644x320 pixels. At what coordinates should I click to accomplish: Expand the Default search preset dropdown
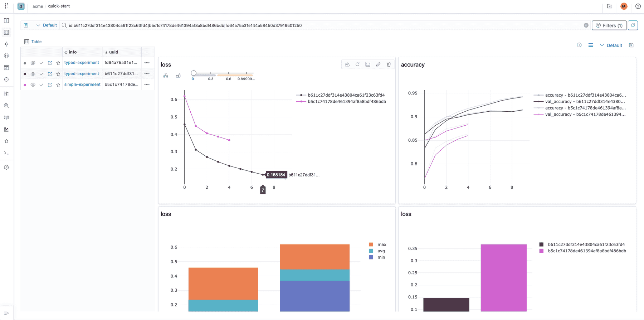click(47, 25)
